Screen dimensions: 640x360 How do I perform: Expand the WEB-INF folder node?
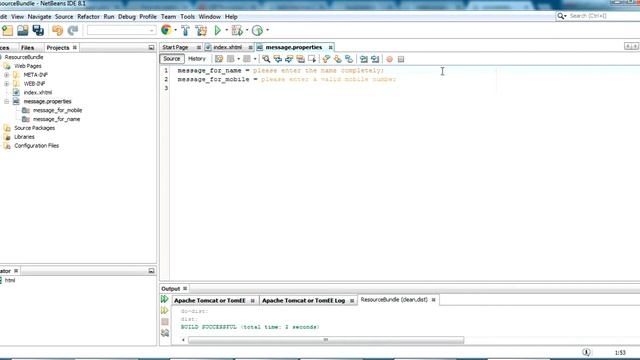click(7, 84)
